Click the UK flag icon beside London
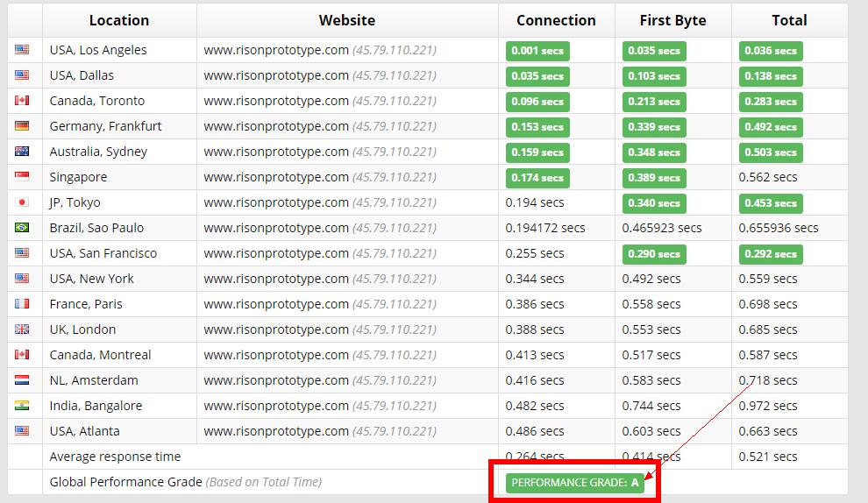The width and height of the screenshot is (868, 503). pyautogui.click(x=22, y=329)
